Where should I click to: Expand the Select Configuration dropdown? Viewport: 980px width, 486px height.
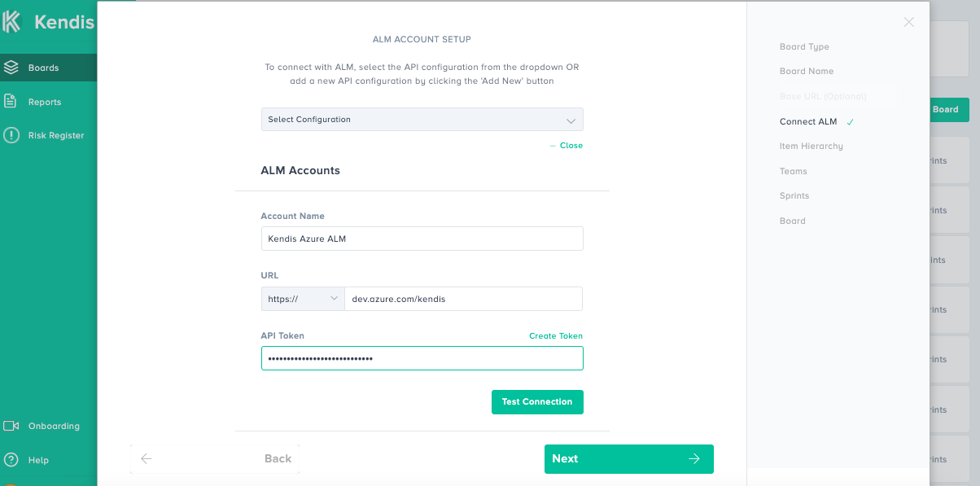[422, 120]
